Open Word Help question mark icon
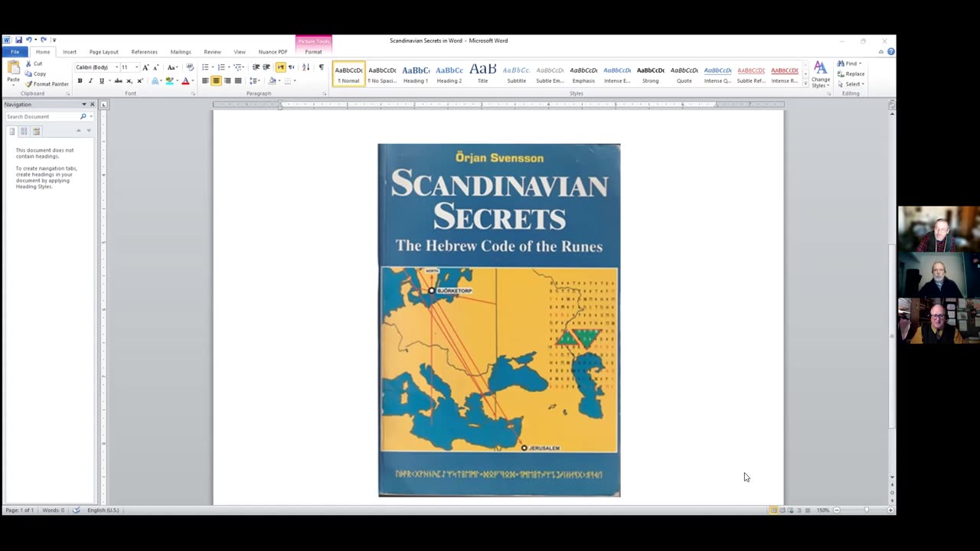 tap(890, 52)
